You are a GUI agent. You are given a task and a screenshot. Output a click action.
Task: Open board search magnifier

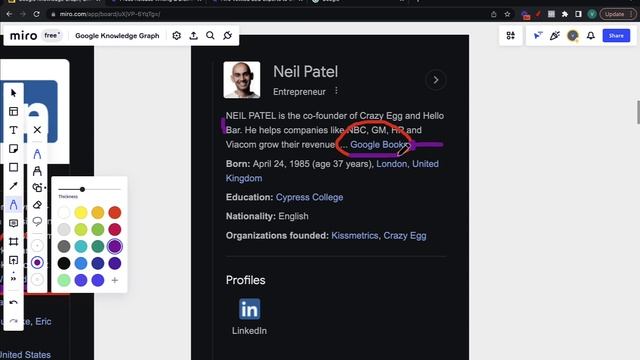pos(210,36)
